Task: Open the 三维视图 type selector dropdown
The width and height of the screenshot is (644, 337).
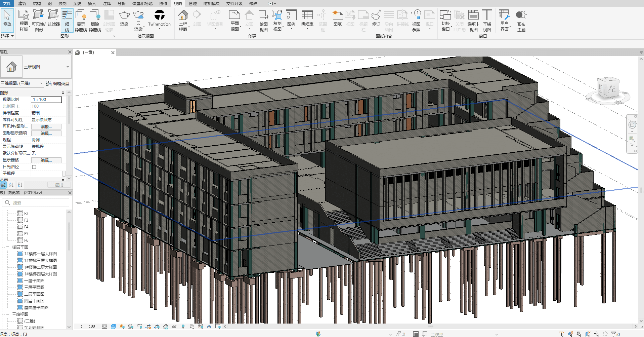Action: (x=68, y=67)
